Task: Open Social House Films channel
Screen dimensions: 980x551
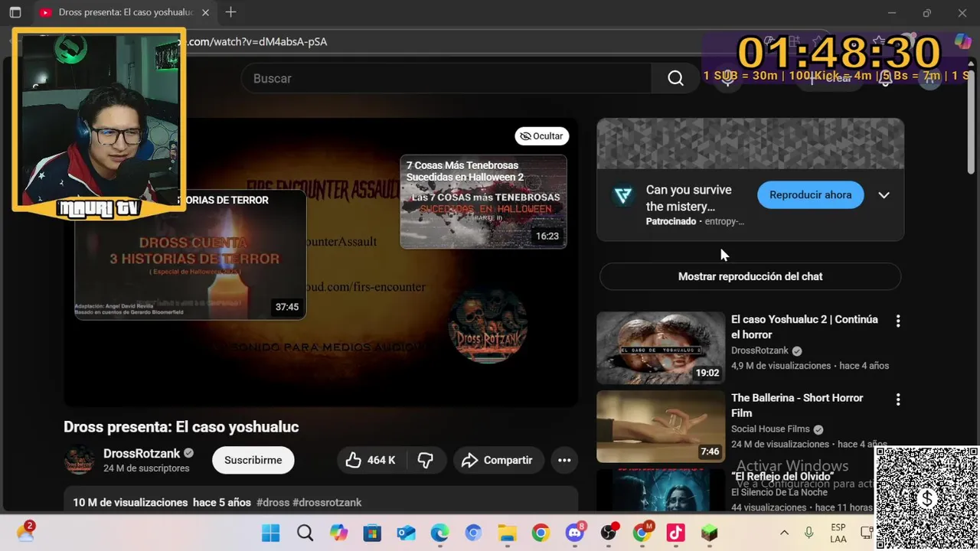Action: pos(770,429)
